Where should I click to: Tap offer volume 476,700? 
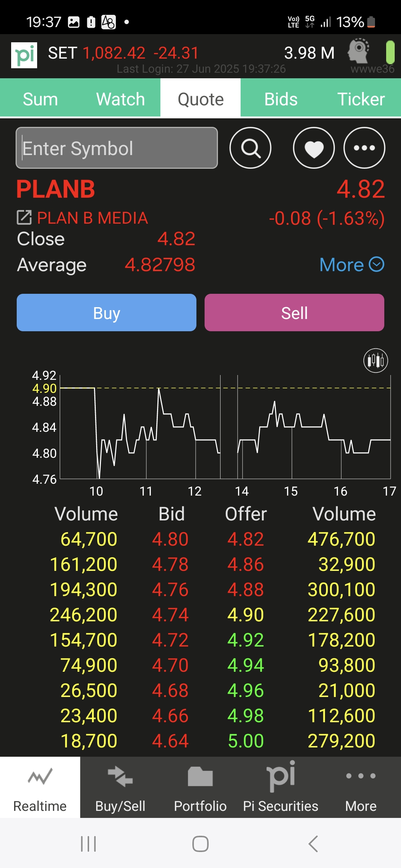[x=342, y=539]
